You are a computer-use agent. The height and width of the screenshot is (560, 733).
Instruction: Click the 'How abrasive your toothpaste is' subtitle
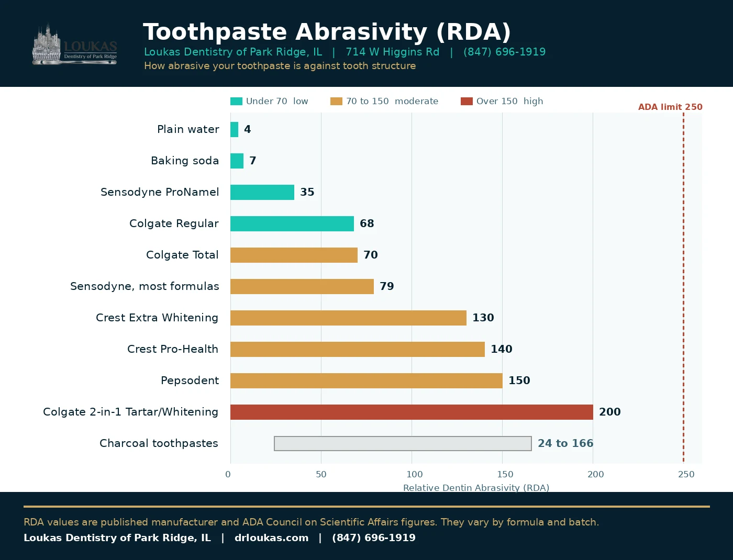point(280,66)
